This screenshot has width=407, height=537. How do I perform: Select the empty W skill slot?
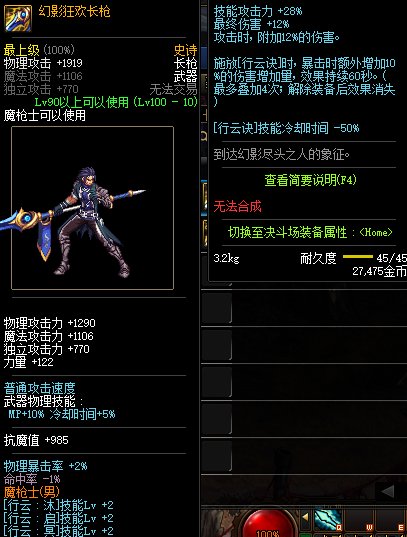coord(360,520)
